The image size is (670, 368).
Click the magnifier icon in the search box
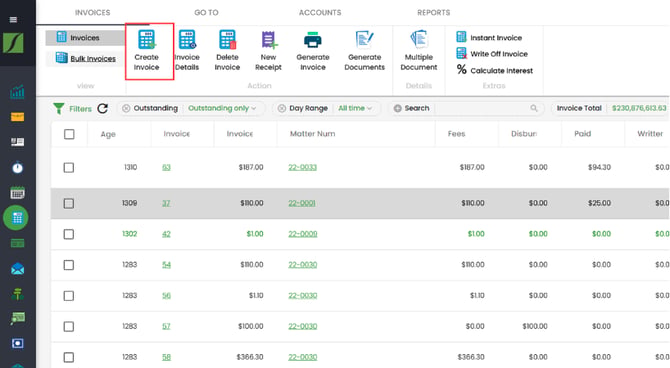pyautogui.click(x=534, y=108)
